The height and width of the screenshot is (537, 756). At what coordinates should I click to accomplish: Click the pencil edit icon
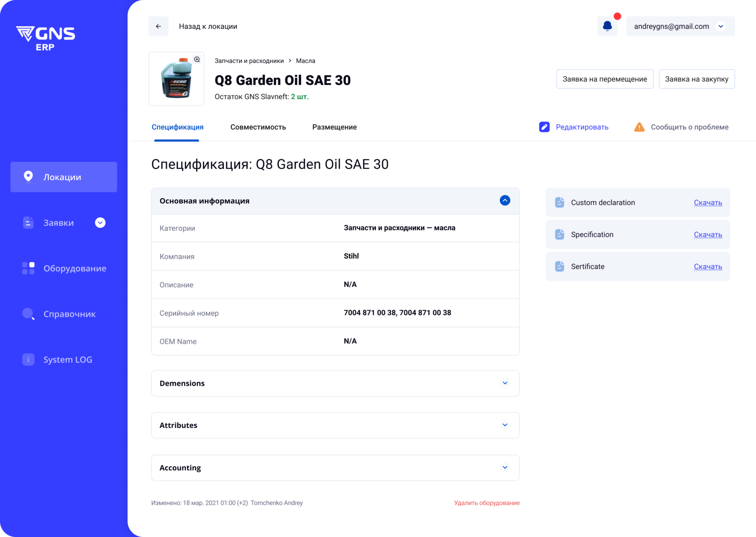point(544,127)
